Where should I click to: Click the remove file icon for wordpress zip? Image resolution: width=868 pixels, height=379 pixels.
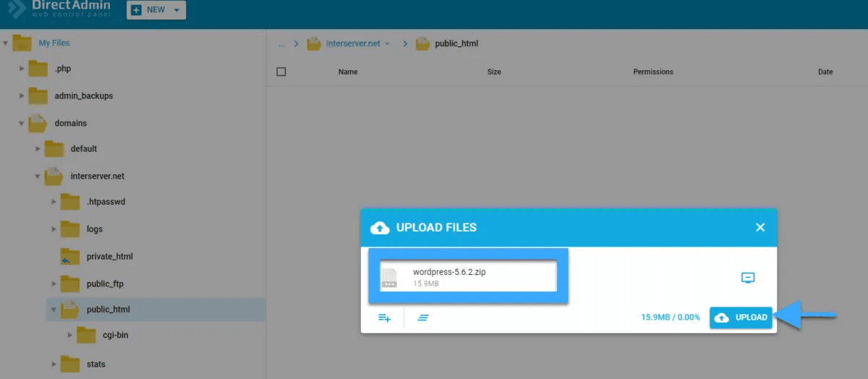tap(749, 278)
